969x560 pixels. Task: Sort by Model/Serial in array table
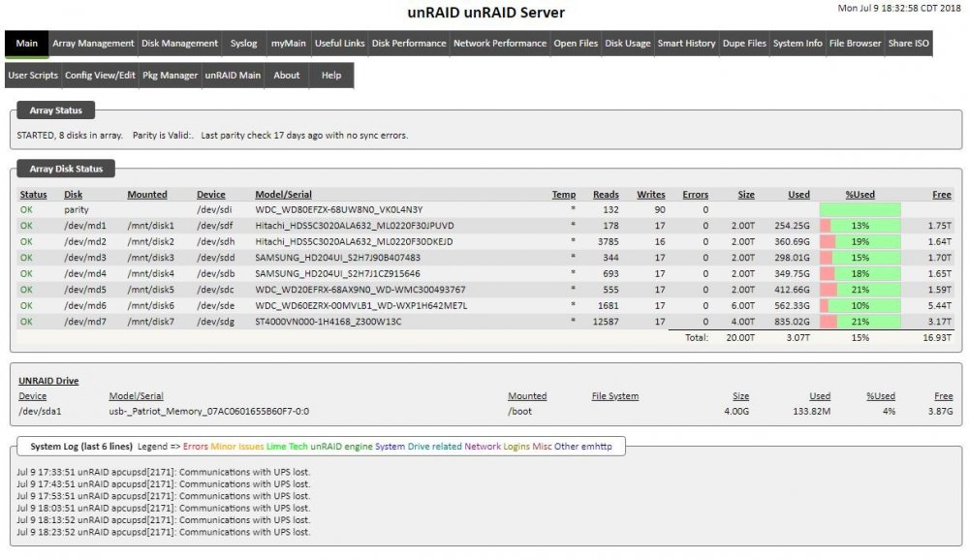(283, 194)
